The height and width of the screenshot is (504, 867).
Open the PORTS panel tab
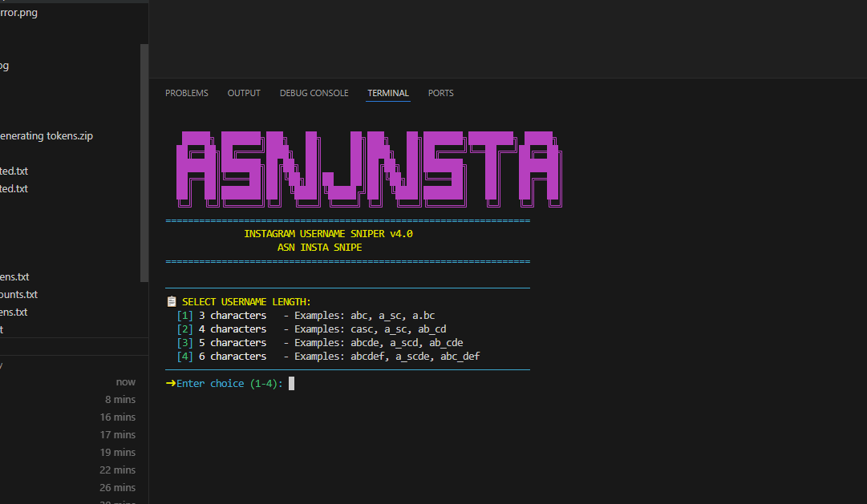pos(440,93)
